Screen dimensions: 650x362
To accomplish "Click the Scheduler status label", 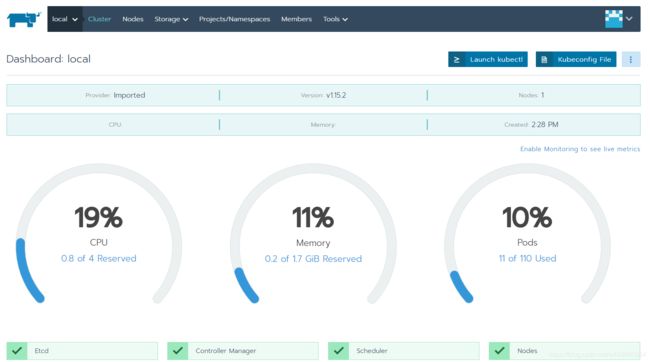I will tap(372, 351).
